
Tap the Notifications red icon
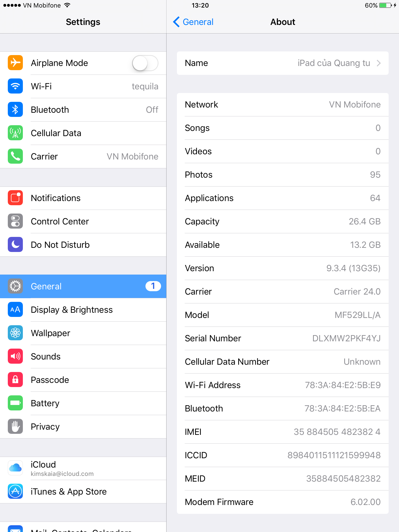[x=15, y=198]
